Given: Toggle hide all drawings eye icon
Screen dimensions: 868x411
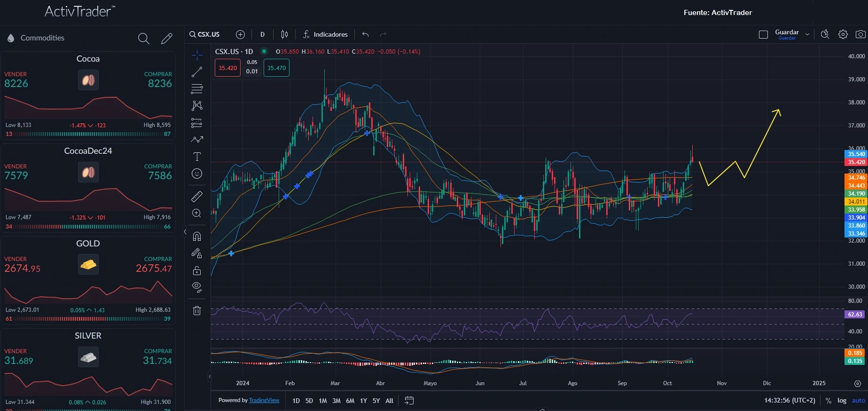Looking at the screenshot, I should coord(197,287).
